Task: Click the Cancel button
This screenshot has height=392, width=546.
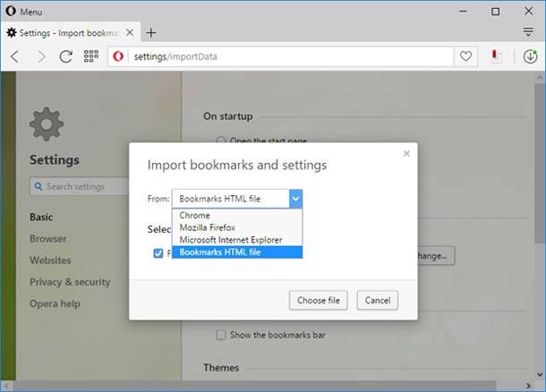Action: 378,300
